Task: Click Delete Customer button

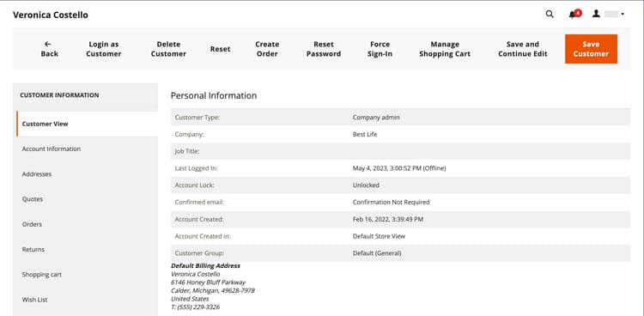Action: point(168,49)
